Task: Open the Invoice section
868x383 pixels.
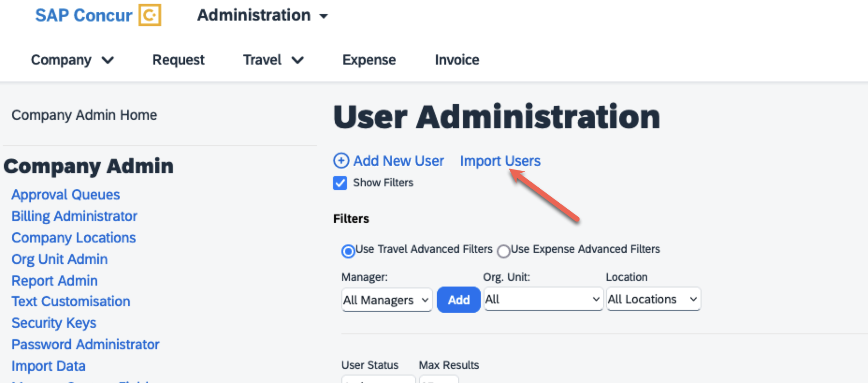Action: [457, 60]
